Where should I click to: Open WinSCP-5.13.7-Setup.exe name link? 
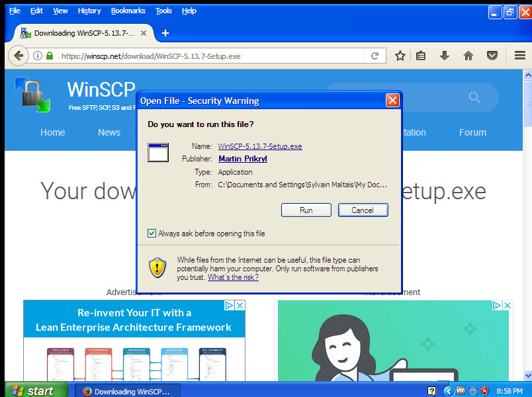point(260,146)
